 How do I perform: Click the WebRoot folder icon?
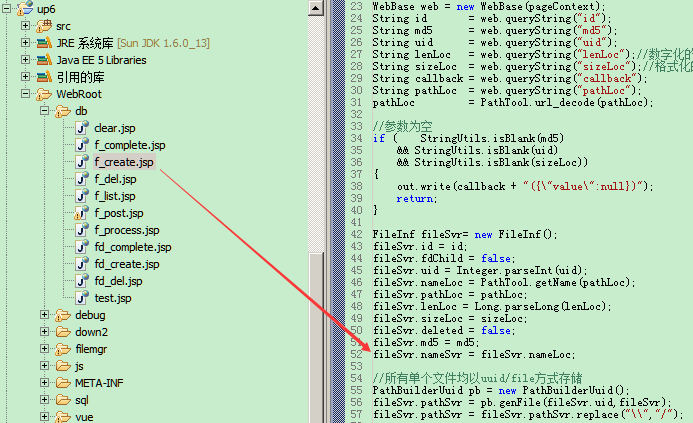(x=44, y=94)
